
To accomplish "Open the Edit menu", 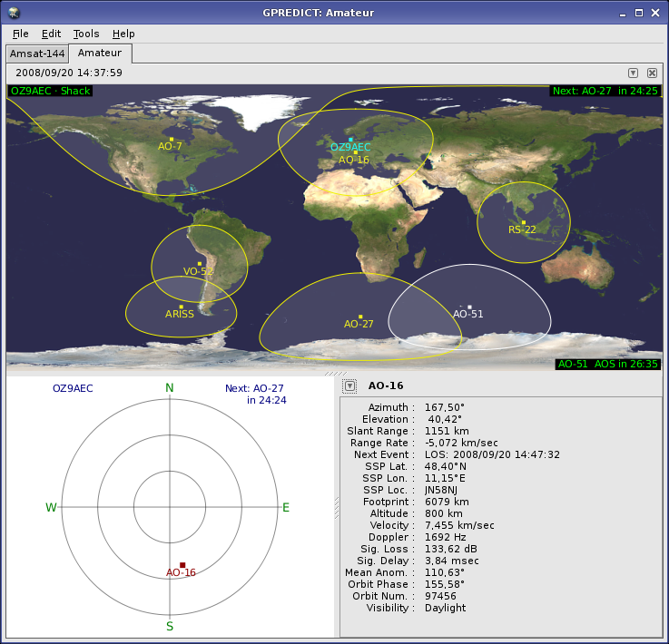I will 51,34.
